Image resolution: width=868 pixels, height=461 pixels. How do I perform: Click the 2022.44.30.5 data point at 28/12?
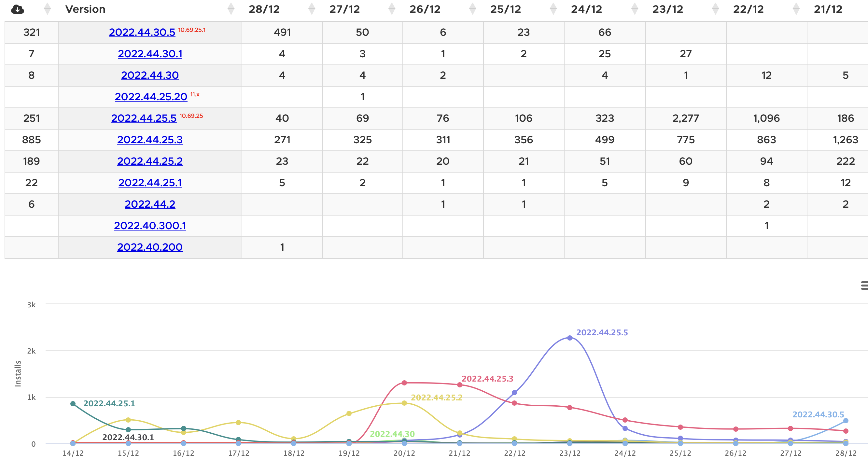[846, 421]
